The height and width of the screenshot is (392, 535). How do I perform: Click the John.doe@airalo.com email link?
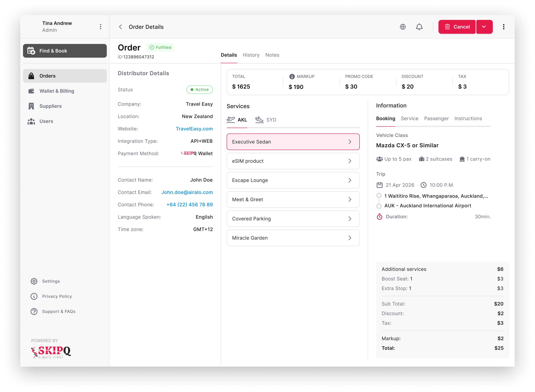tap(187, 192)
